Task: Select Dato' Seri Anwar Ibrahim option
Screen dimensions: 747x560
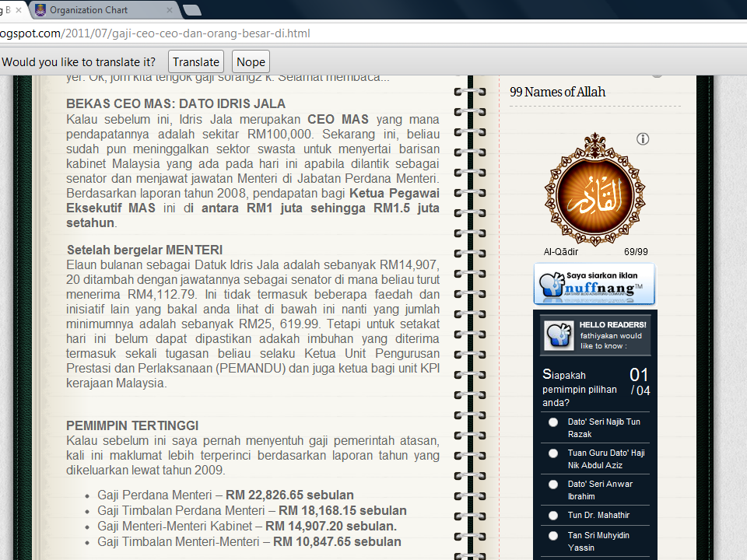Action: [x=553, y=485]
